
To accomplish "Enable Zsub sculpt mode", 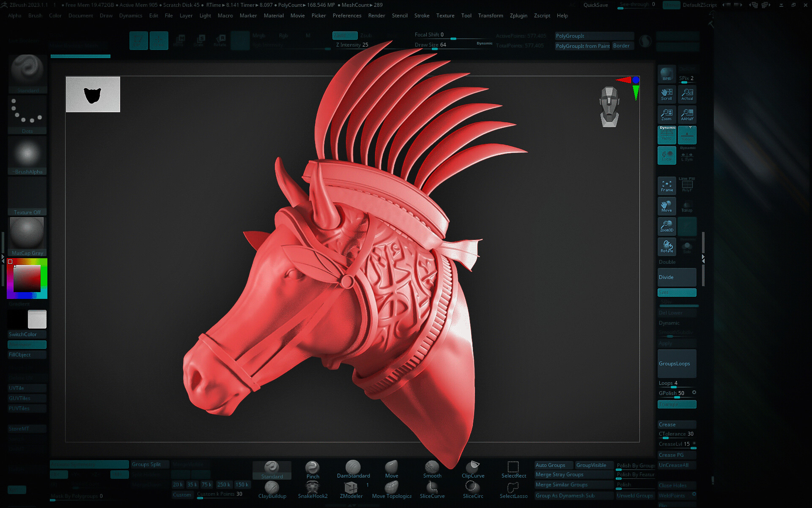I will click(x=366, y=36).
